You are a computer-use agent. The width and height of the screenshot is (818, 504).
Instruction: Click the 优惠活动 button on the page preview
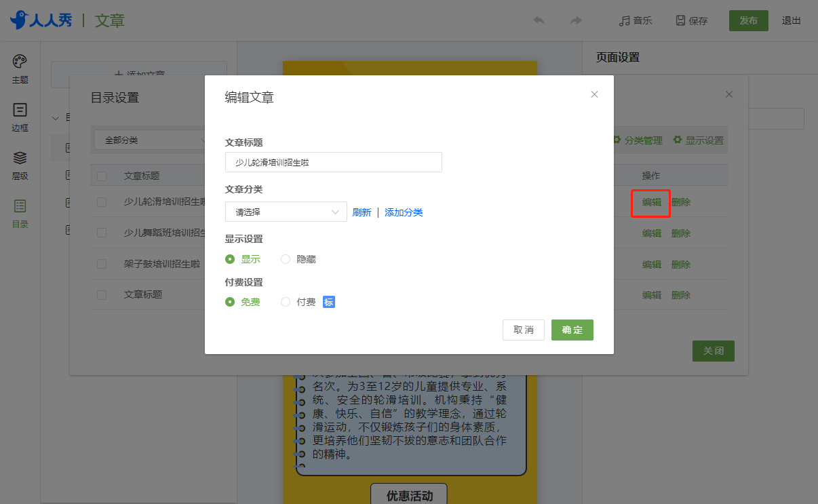[410, 495]
